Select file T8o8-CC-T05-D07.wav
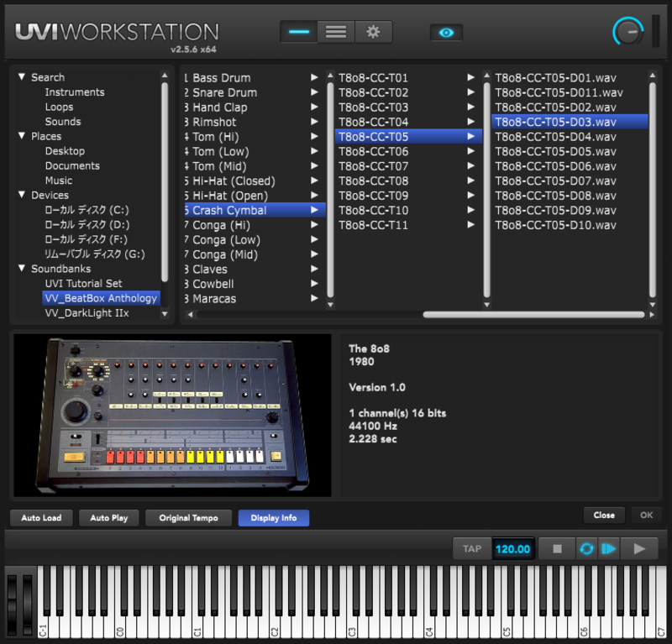Viewport: 672px width, 644px height. pos(570,181)
